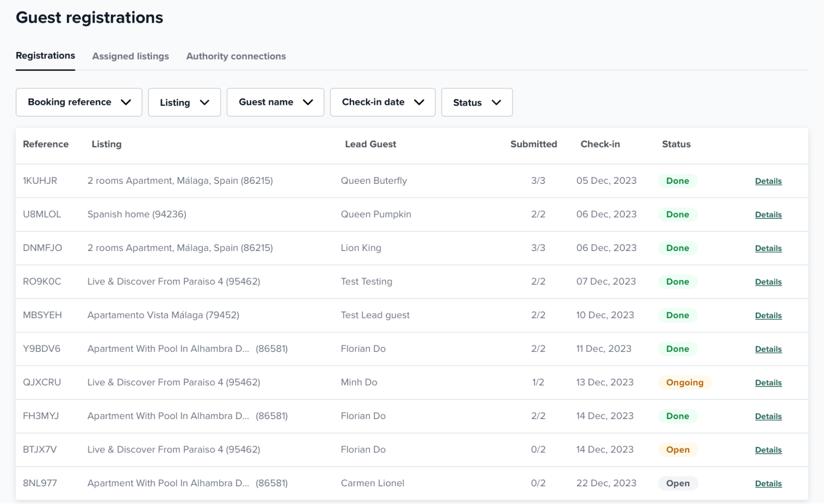Open the Guest name filter dropdown
Screen dimensions: 824x504
(x=275, y=102)
